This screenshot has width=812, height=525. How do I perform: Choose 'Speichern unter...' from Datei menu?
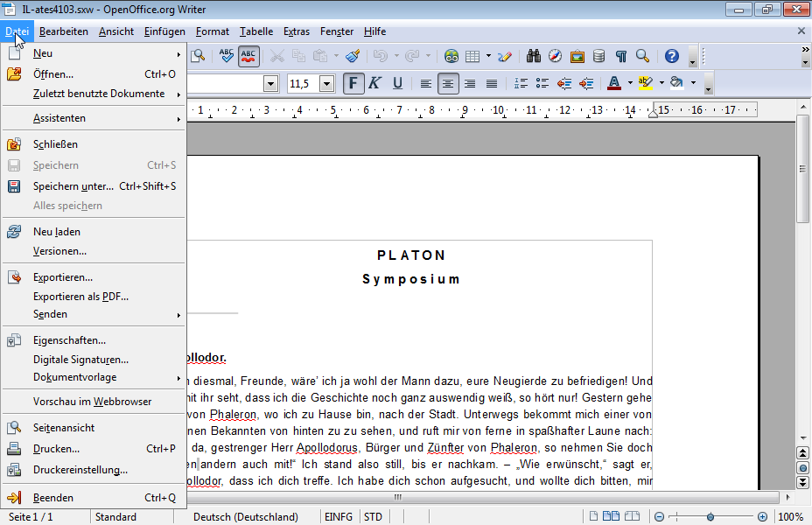73,185
